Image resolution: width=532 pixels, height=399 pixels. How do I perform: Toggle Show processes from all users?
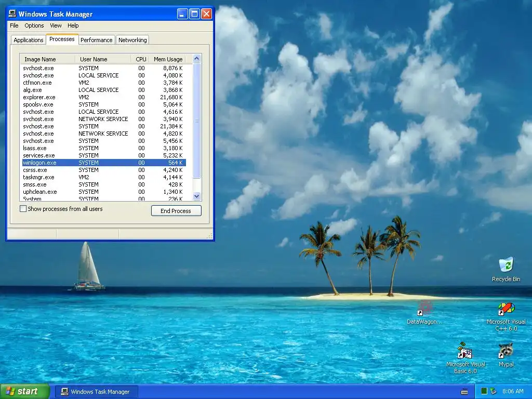23,209
